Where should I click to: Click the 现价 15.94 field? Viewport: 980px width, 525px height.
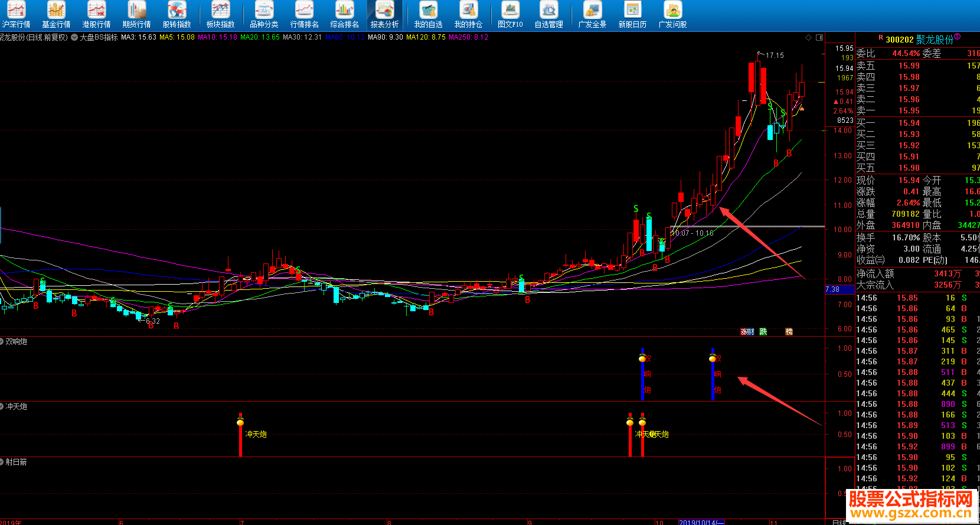888,180
